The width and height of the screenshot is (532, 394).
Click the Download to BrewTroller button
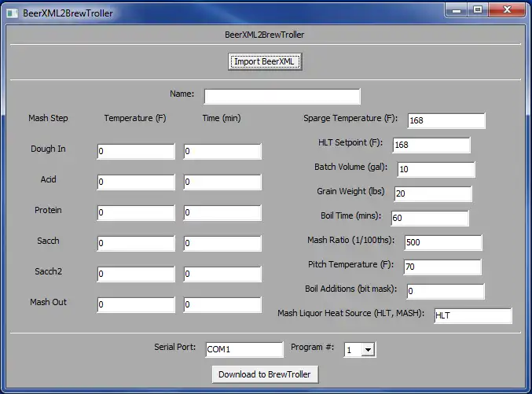pyautogui.click(x=265, y=374)
